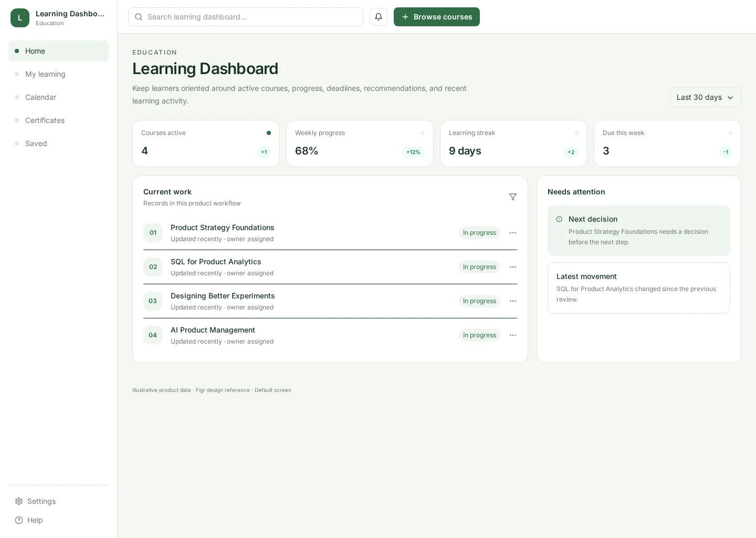Open Certificates in the sidebar

[x=58, y=120]
